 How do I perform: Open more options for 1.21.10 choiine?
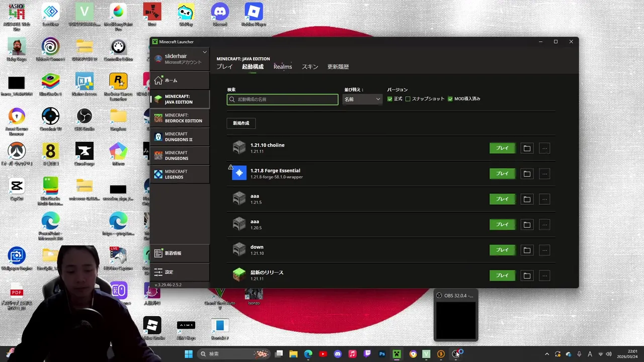[x=544, y=148]
